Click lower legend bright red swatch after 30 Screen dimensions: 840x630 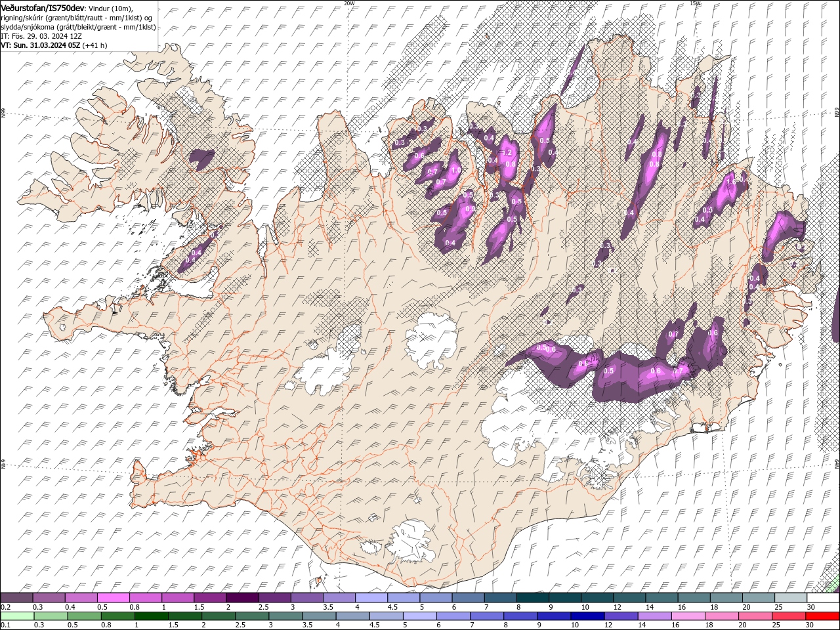pyautogui.click(x=822, y=616)
